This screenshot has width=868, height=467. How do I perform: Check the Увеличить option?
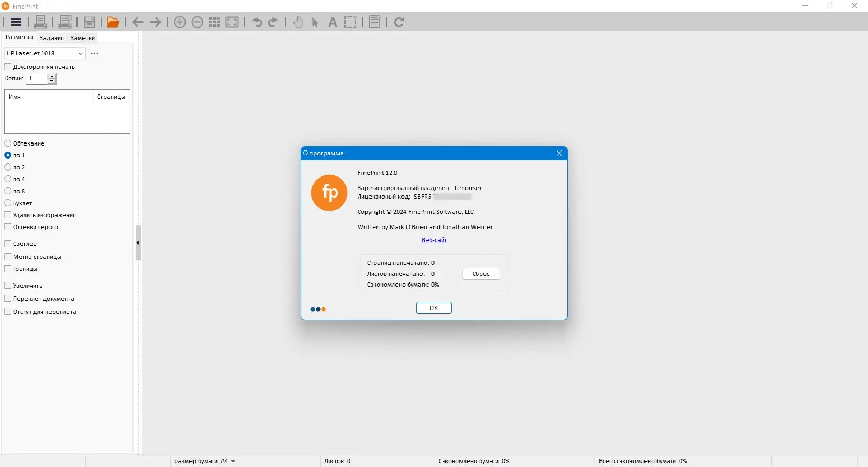click(23, 286)
